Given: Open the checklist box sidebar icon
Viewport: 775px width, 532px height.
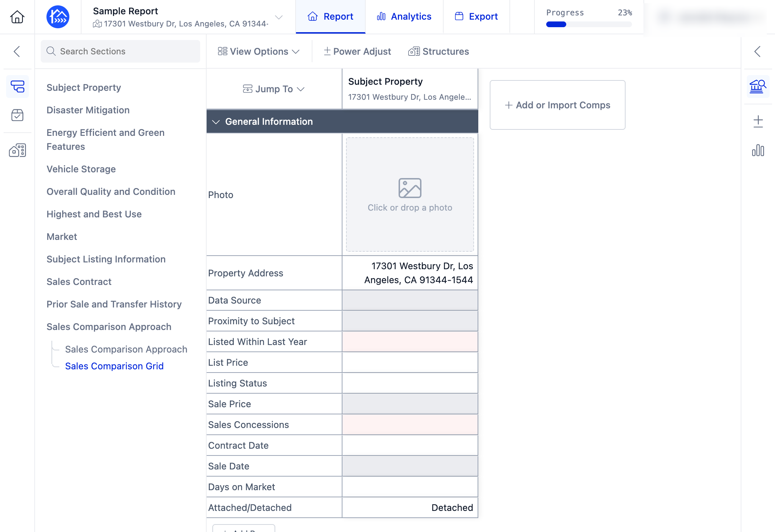Looking at the screenshot, I should tap(18, 115).
